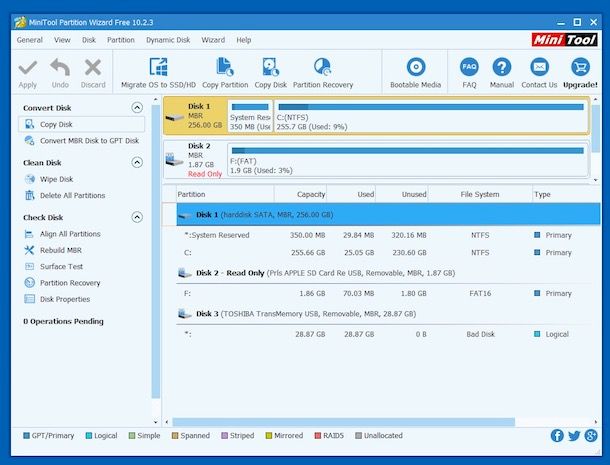This screenshot has width=610, height=465.
Task: Open the Copy Disk toolbar tool
Action: [270, 74]
